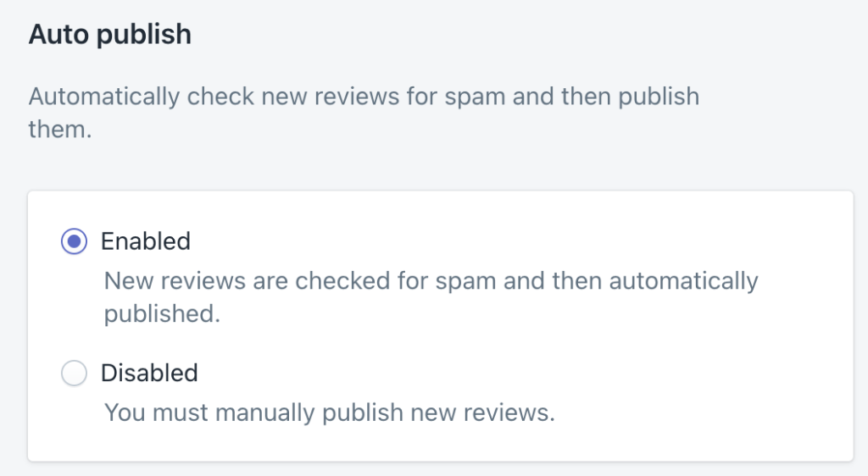Click "them." on the description's second line
The height and width of the screenshot is (476, 868).
point(59,130)
